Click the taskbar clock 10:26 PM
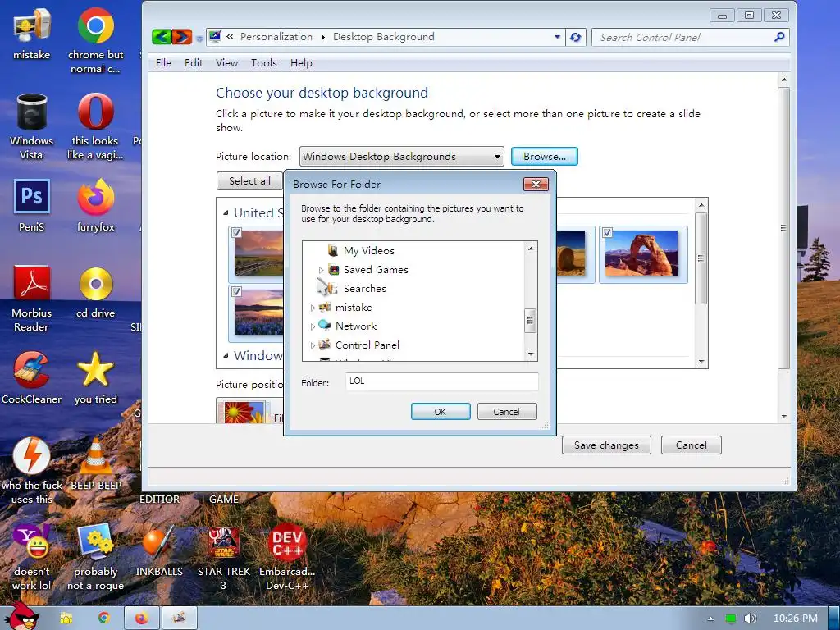The image size is (840, 630). click(796, 619)
